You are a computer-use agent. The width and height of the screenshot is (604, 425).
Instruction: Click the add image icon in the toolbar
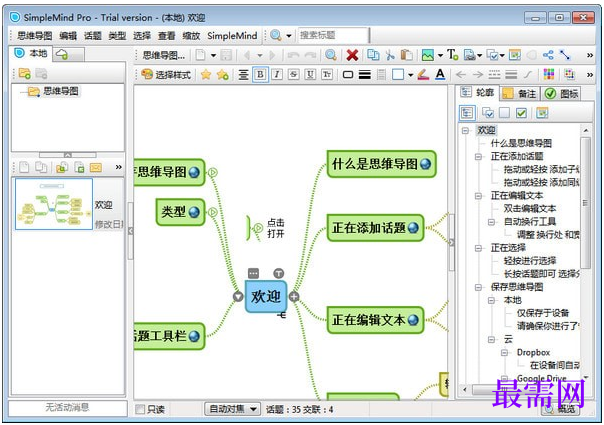(x=428, y=55)
